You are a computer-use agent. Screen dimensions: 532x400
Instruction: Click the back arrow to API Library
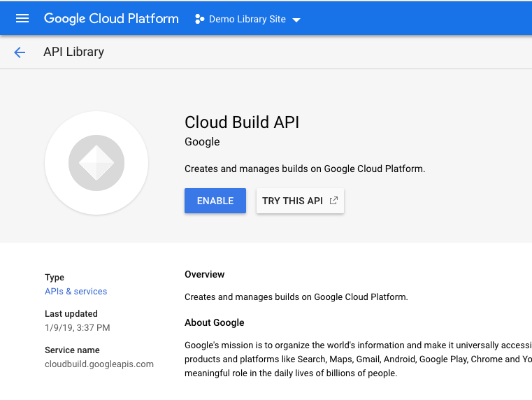pyautogui.click(x=20, y=52)
